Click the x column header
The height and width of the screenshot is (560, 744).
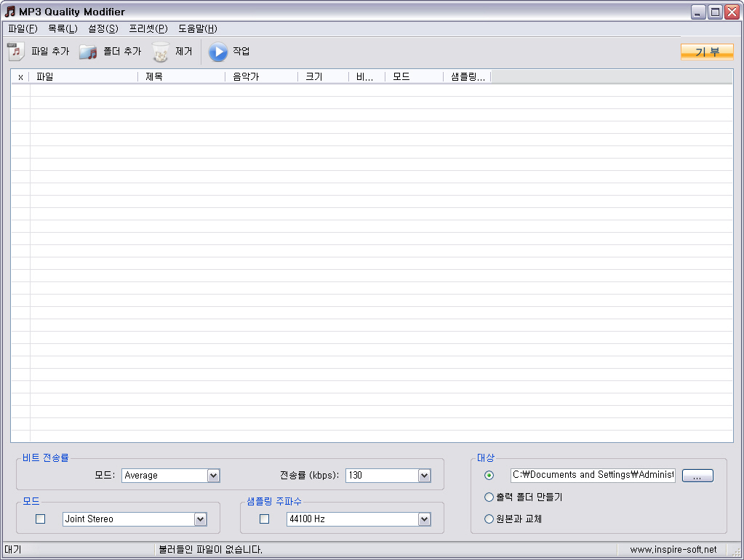tap(20, 77)
